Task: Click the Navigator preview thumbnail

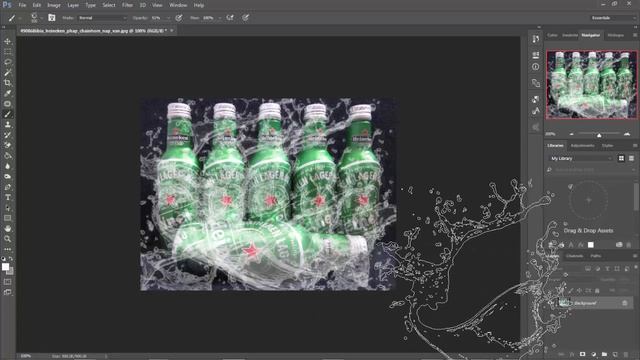Action: 592,84
